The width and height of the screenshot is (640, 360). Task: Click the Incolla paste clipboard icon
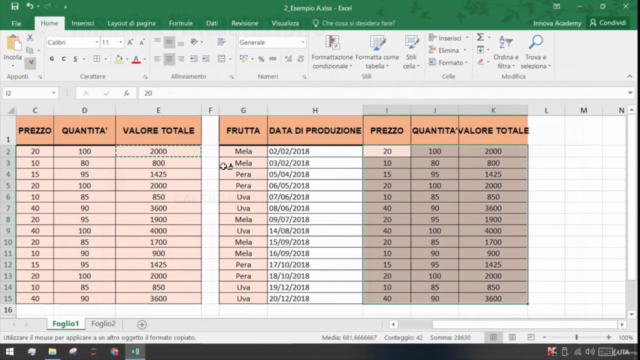click(x=13, y=43)
